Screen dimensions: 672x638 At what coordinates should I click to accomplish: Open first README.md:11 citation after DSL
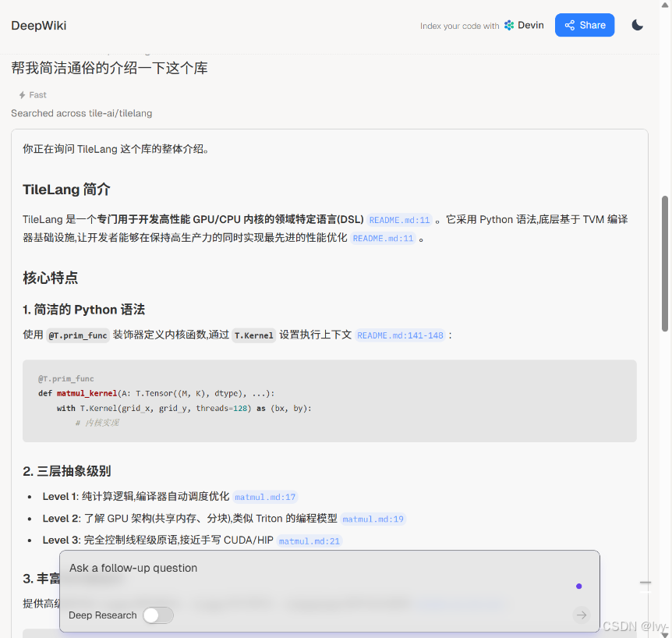pyautogui.click(x=399, y=220)
